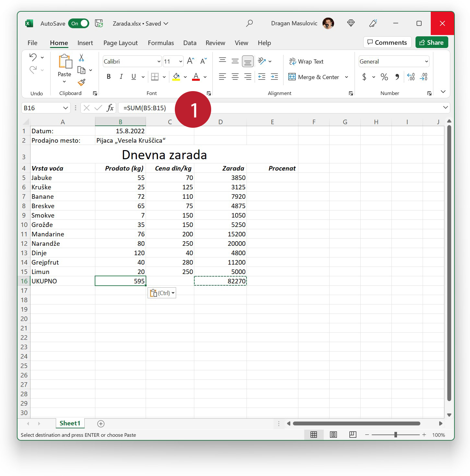
Task: Switch to Normal view in status bar
Action: coord(314,435)
